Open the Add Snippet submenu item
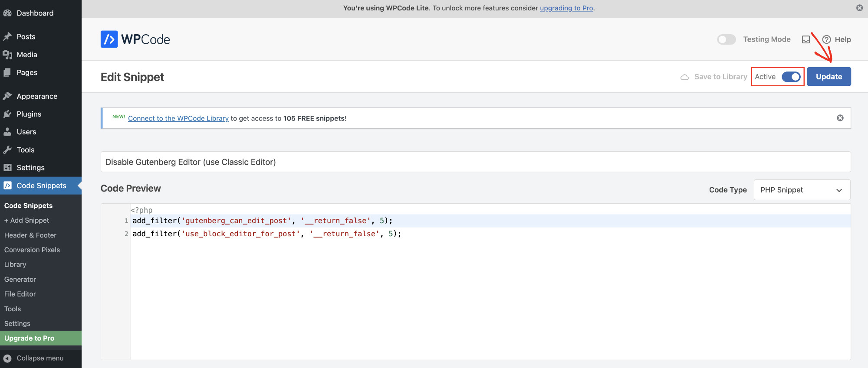The width and height of the screenshot is (868, 368). click(x=26, y=220)
